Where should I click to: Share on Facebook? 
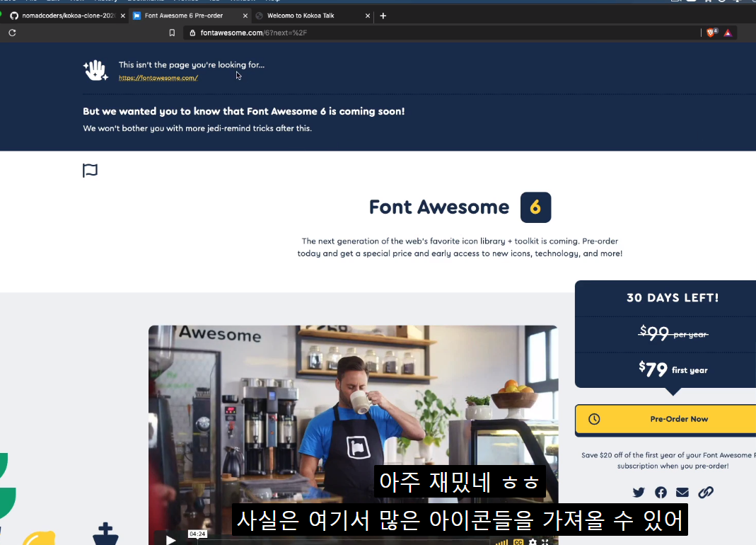pyautogui.click(x=661, y=493)
